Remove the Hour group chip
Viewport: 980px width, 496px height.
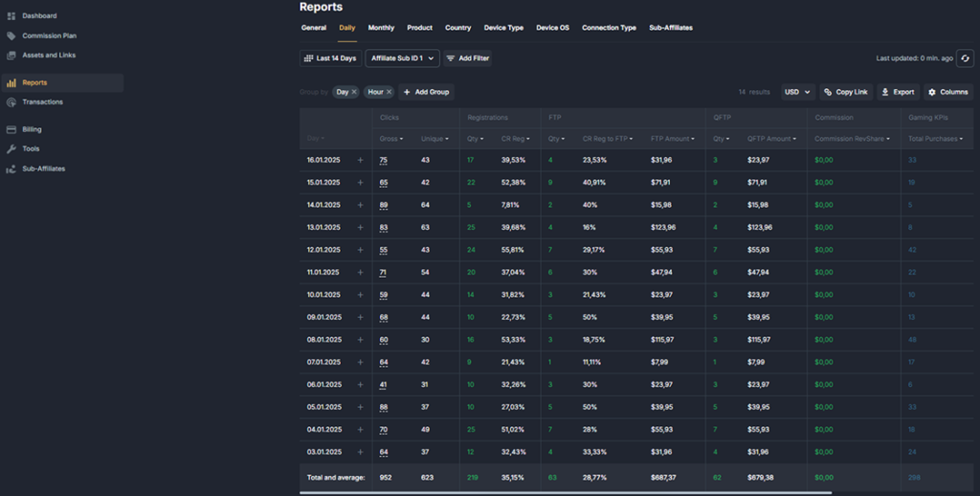click(389, 92)
